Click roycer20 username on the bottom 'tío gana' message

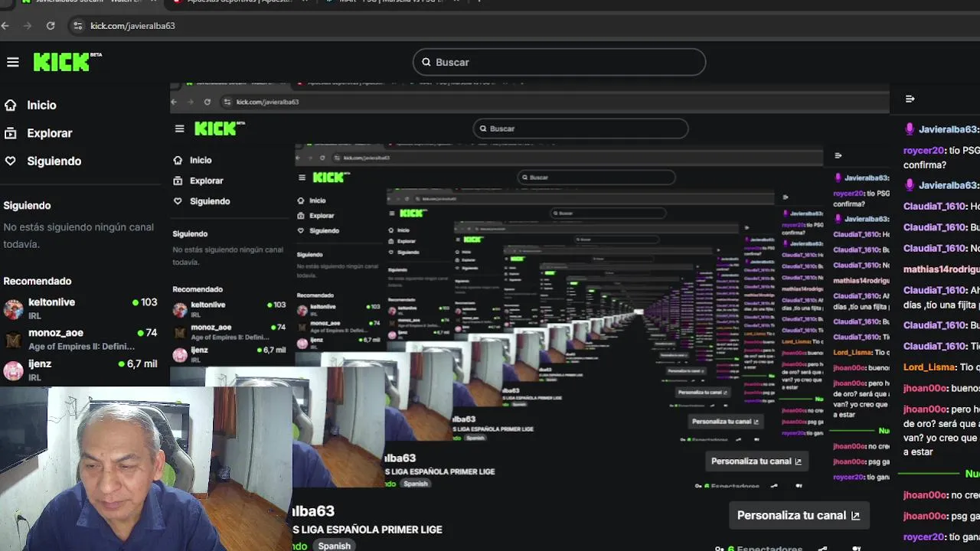[x=923, y=537]
